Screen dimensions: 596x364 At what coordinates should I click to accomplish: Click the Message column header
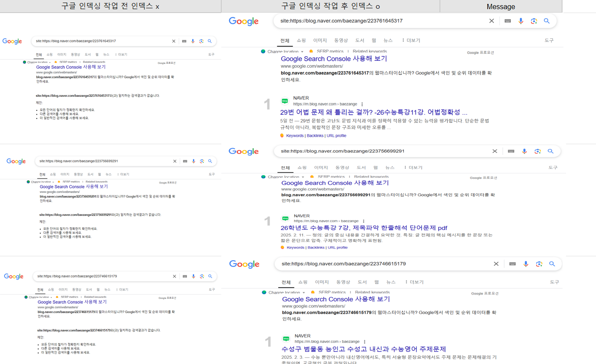click(x=501, y=7)
